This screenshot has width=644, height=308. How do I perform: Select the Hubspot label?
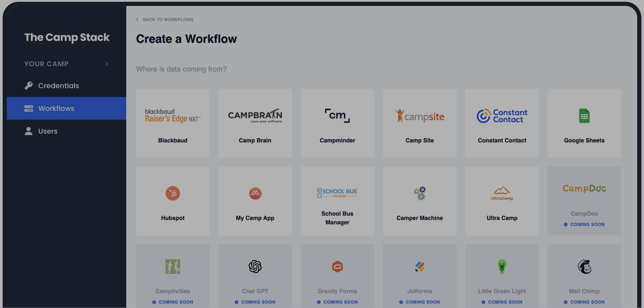tap(173, 218)
